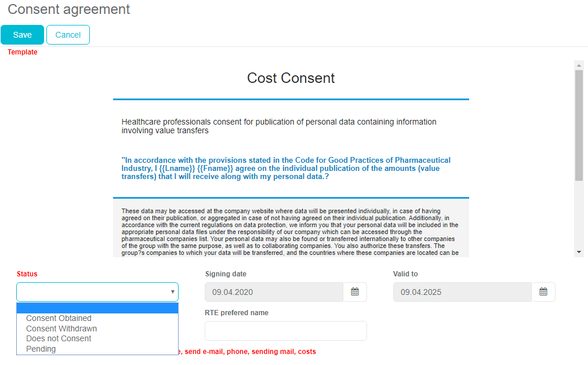Image resolution: width=588 pixels, height=365 pixels.
Task: Select the blank highlighted Status option
Action: (97, 308)
